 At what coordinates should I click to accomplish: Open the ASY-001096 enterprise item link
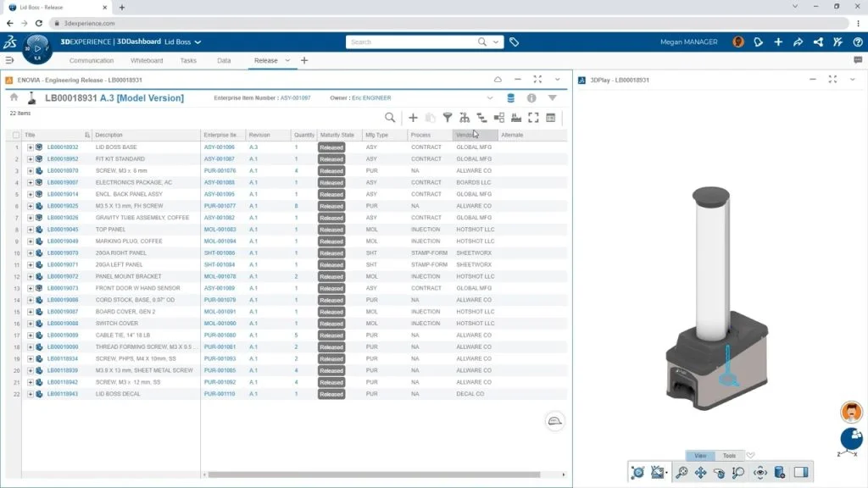tap(219, 147)
